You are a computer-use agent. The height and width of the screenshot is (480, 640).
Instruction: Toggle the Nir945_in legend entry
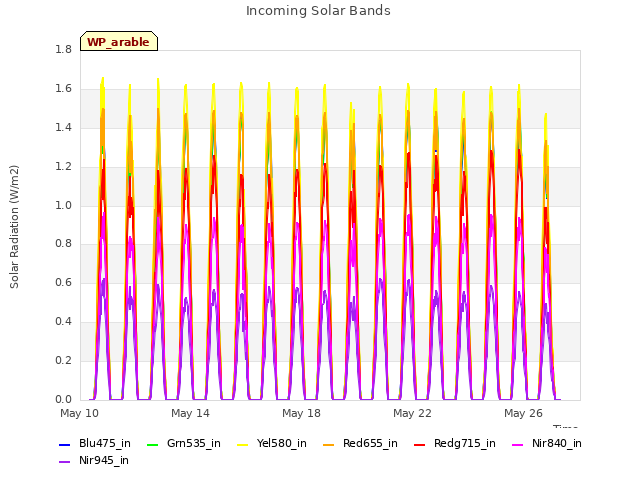point(94,461)
